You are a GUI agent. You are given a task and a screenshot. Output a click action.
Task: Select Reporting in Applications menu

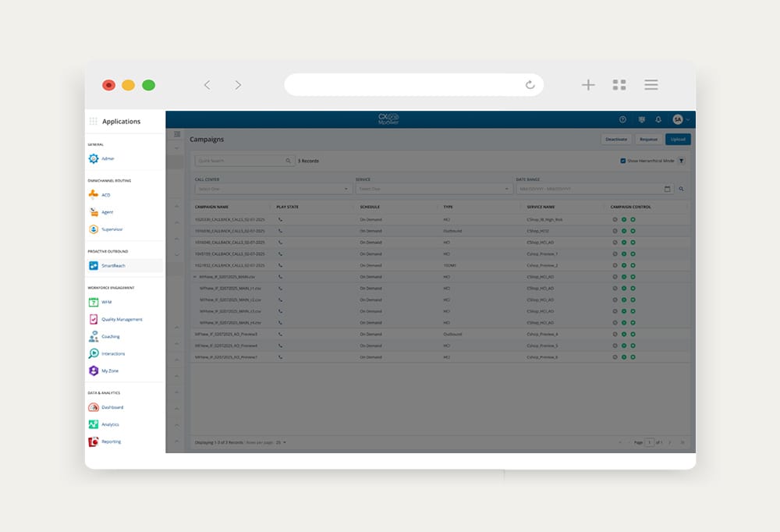[x=111, y=442]
